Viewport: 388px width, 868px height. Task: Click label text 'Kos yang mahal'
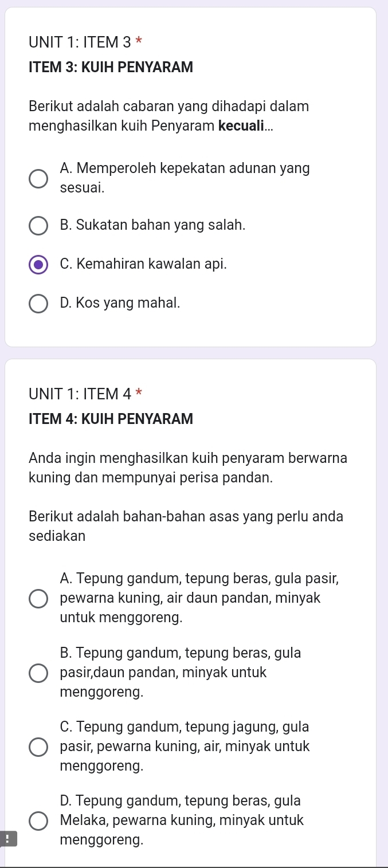click(x=120, y=303)
